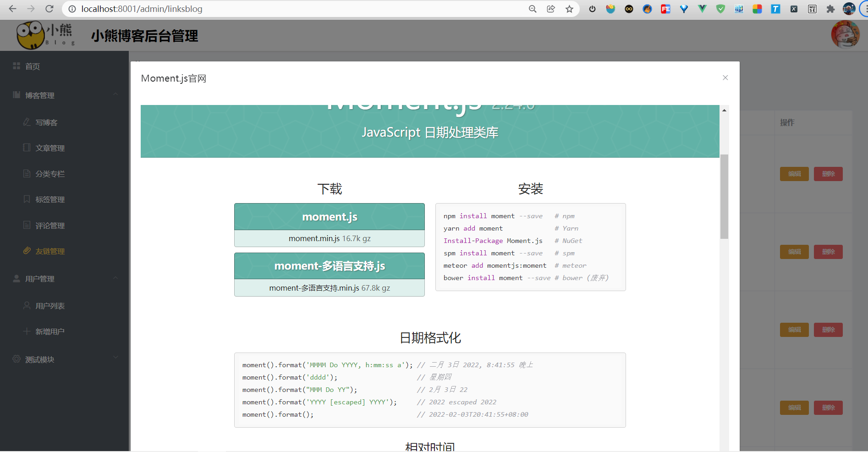868x452 pixels.
Task: Expand the 测试模块 submenu arrow
Action: point(115,357)
